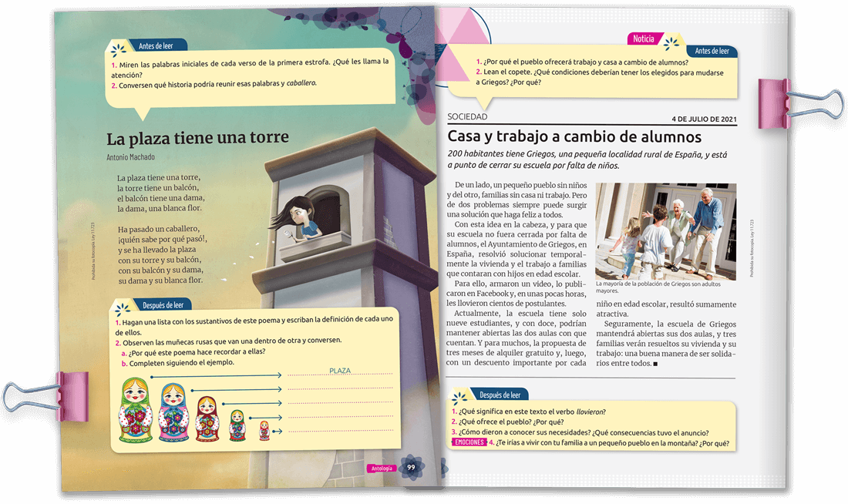This screenshot has height=504, width=848.
Task: Click the pink "EMOCIONES" label
Action: (x=469, y=443)
